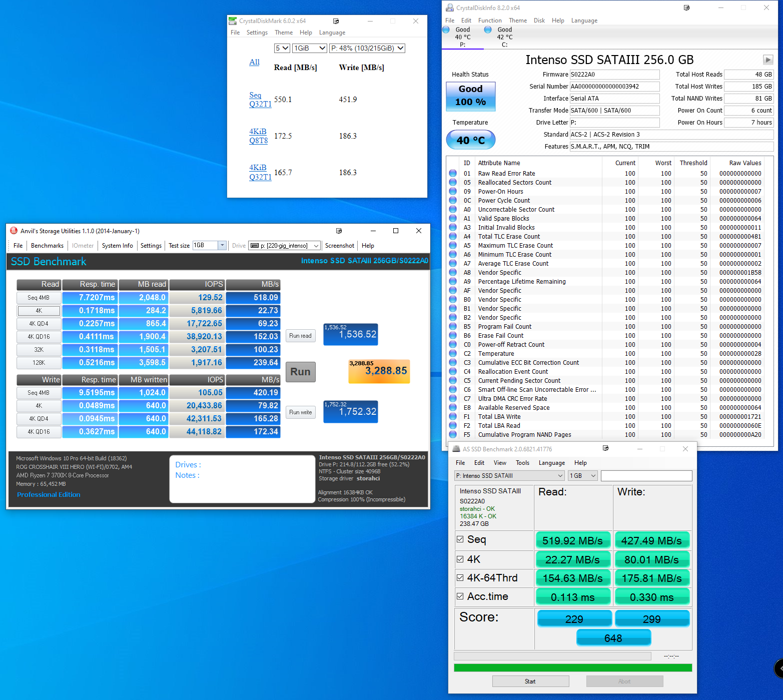Image resolution: width=783 pixels, height=700 pixels.
Task: Select drive P health orb icon
Action: click(x=446, y=30)
